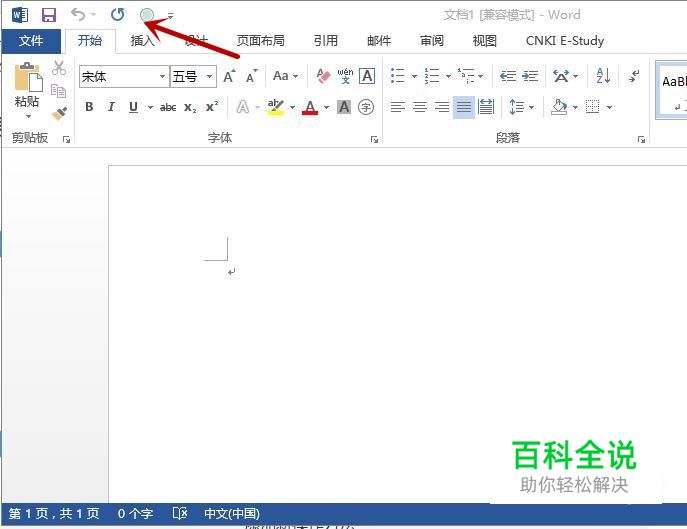The image size is (687, 529).
Task: Click the Save icon in quick access toolbar
Action: (x=49, y=15)
